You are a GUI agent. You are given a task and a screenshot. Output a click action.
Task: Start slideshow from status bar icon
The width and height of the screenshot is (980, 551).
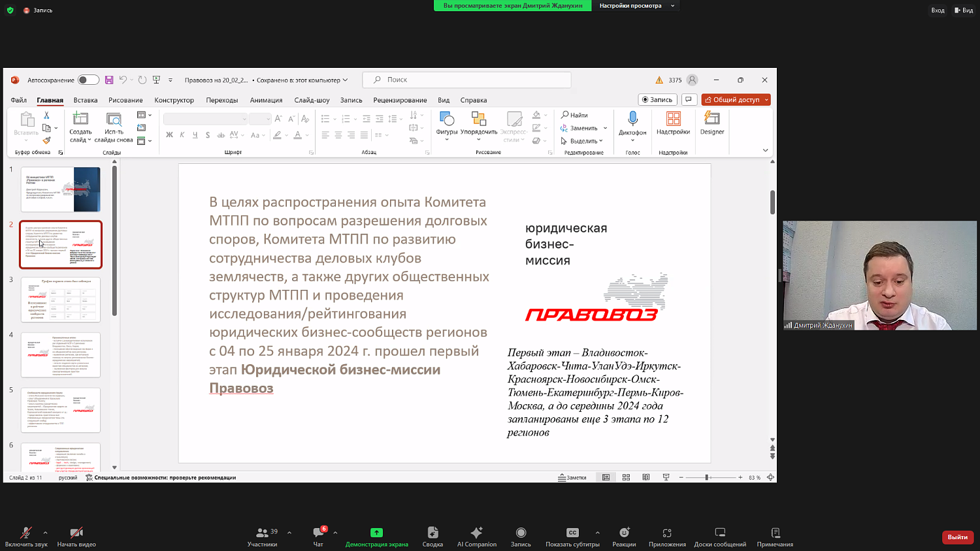666,477
